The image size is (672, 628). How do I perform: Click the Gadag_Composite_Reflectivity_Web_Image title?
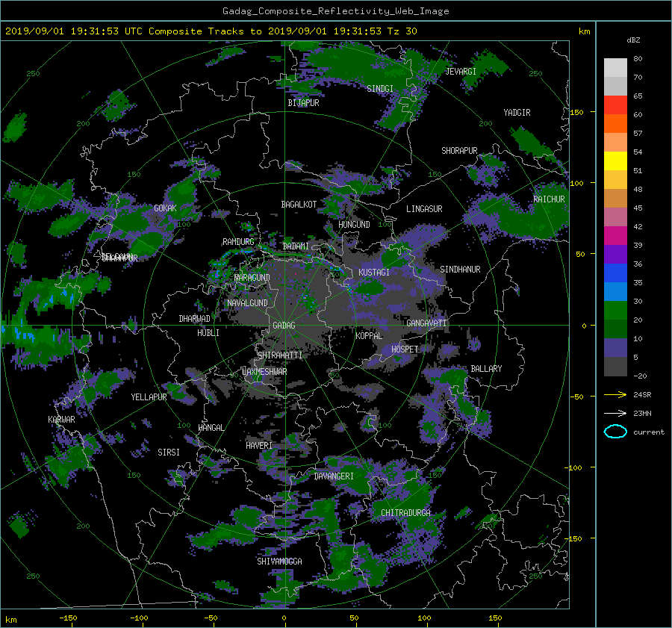click(x=335, y=11)
